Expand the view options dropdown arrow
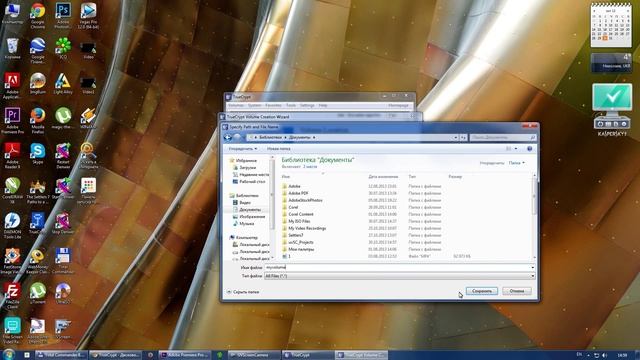The image size is (640, 360). pos(516,149)
